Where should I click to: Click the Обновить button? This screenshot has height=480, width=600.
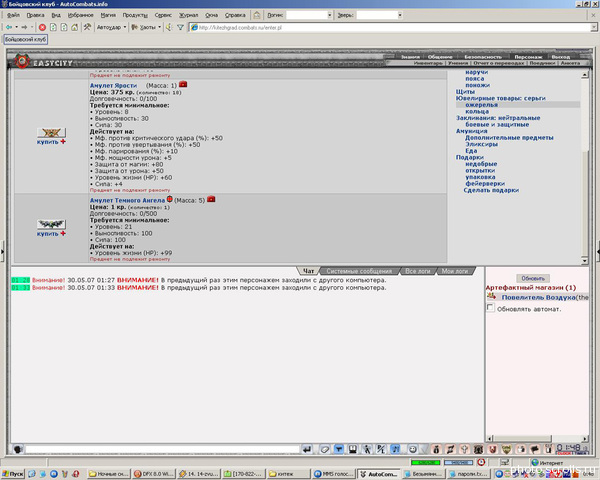(x=533, y=278)
